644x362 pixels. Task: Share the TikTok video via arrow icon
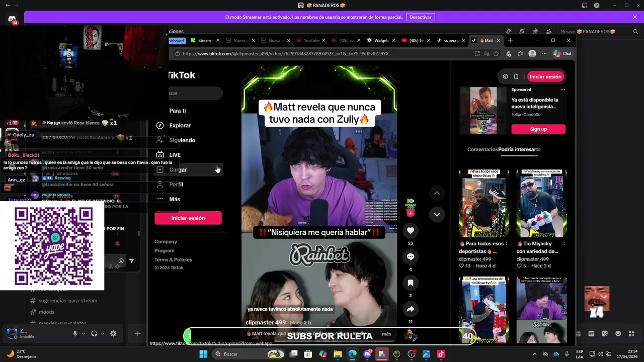[x=410, y=309]
